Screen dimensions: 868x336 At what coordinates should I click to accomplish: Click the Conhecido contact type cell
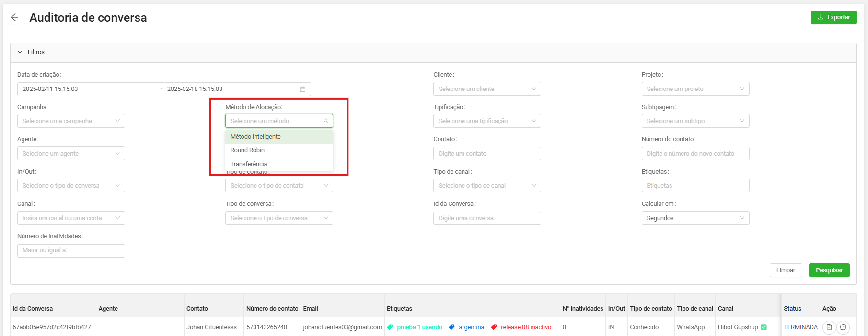(644, 327)
